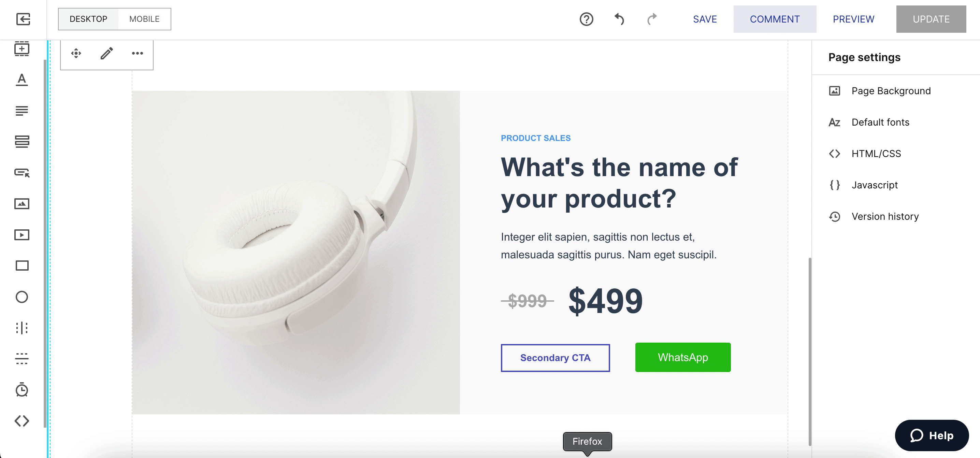Switch to Desktop view
The height and width of the screenshot is (458, 980).
tap(88, 19)
